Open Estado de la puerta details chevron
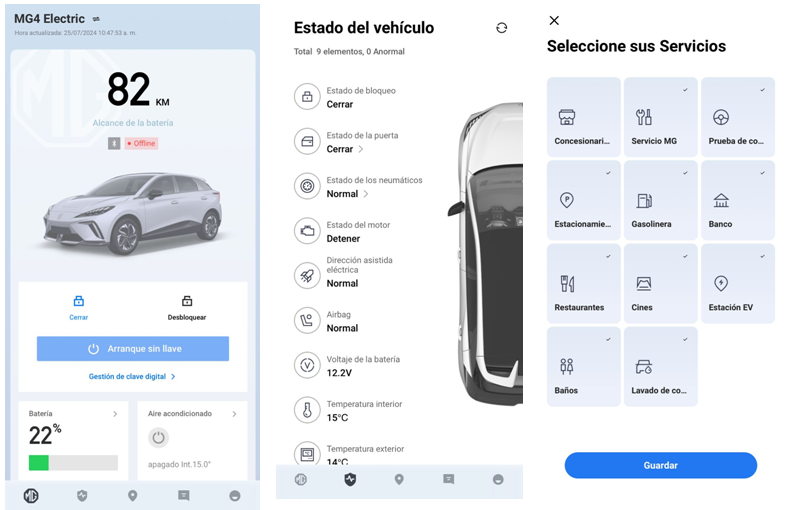Image resolution: width=798 pixels, height=510 pixels. [360, 149]
